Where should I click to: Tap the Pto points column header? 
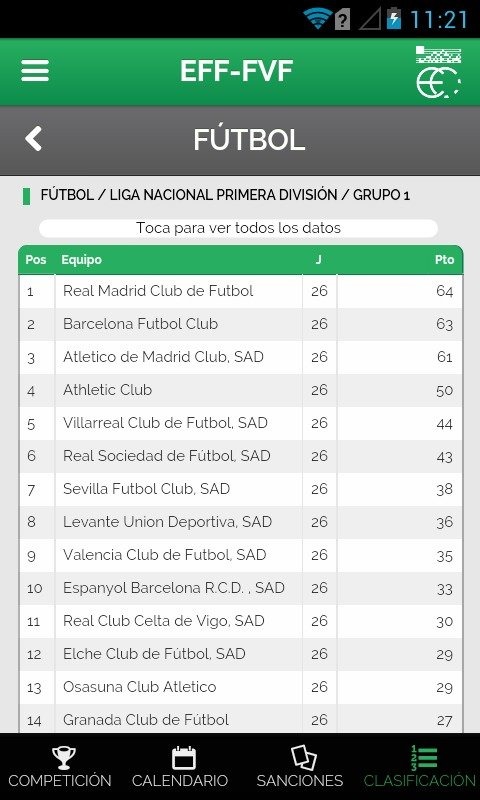444,260
